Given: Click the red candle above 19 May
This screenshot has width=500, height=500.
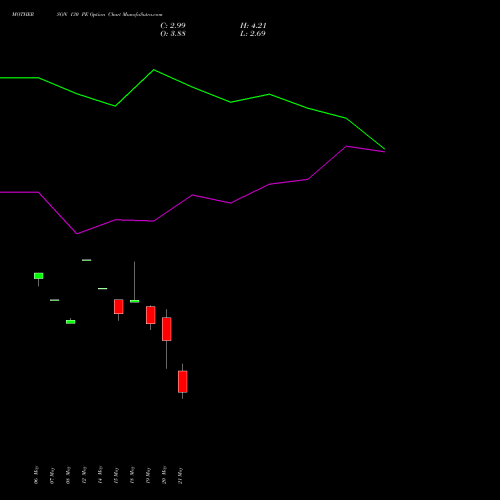Looking at the screenshot, I should (150, 315).
